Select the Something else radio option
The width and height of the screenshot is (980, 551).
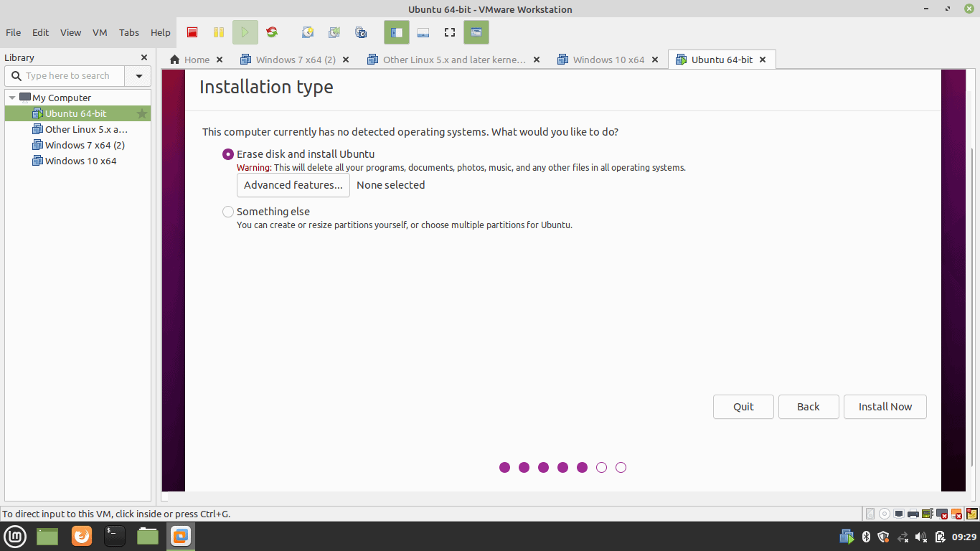(x=228, y=212)
